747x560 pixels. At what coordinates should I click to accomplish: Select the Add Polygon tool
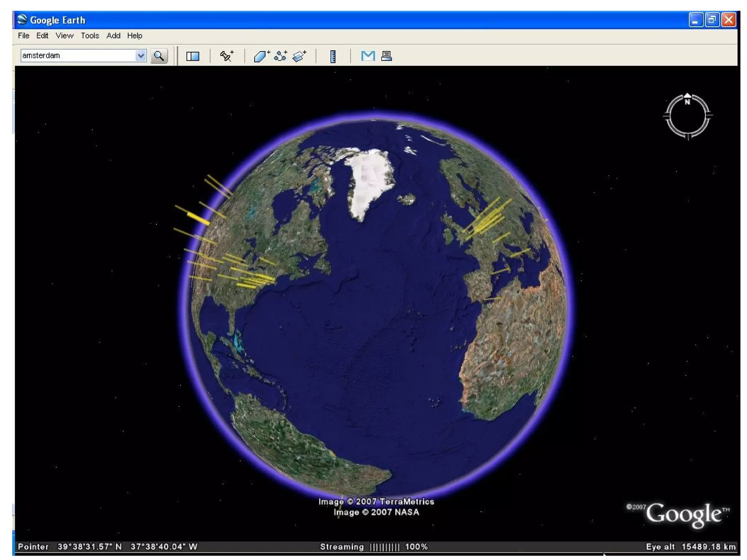261,56
